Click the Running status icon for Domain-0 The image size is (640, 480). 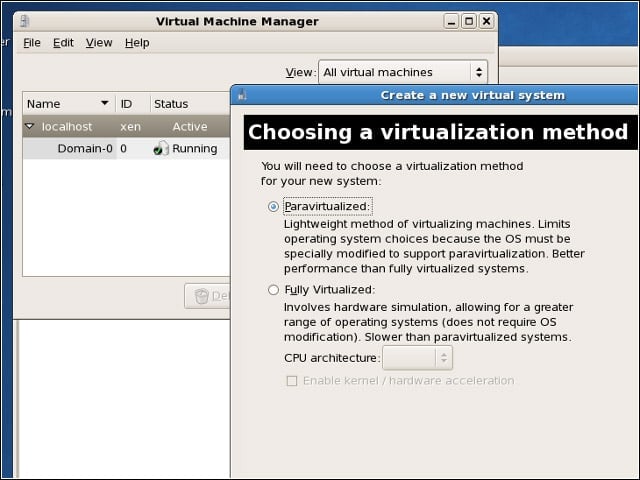click(161, 148)
